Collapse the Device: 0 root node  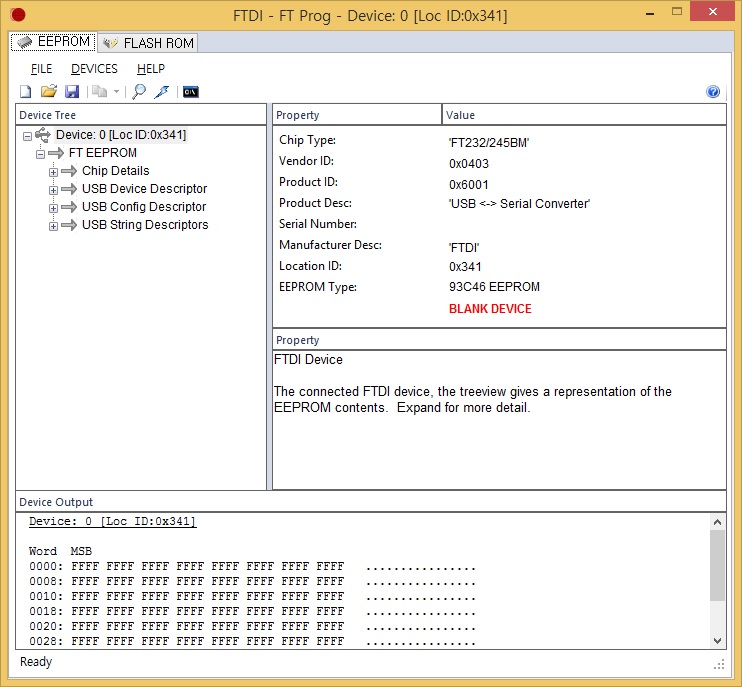pyautogui.click(x=27, y=135)
